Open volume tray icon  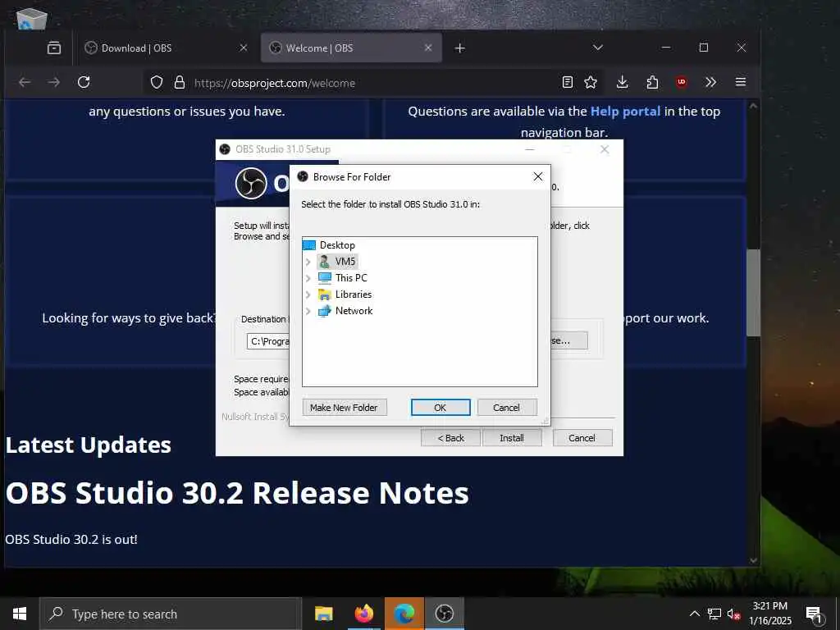(x=733, y=614)
